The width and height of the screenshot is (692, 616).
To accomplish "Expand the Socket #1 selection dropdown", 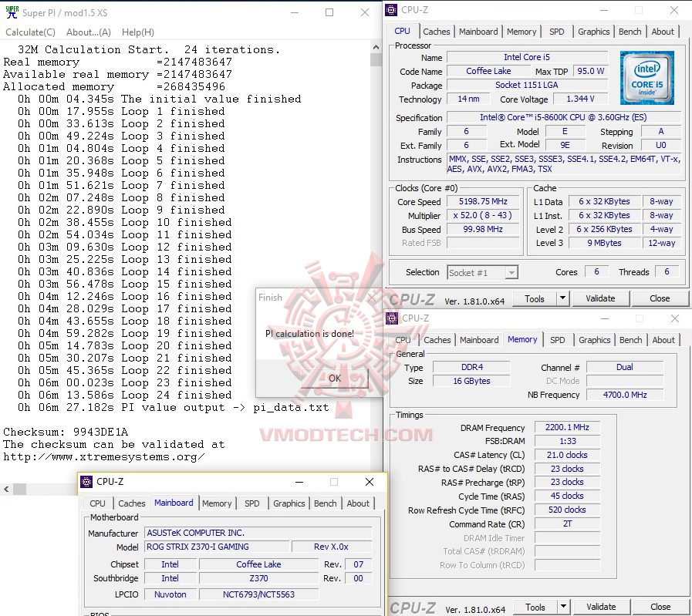I will click(511, 273).
